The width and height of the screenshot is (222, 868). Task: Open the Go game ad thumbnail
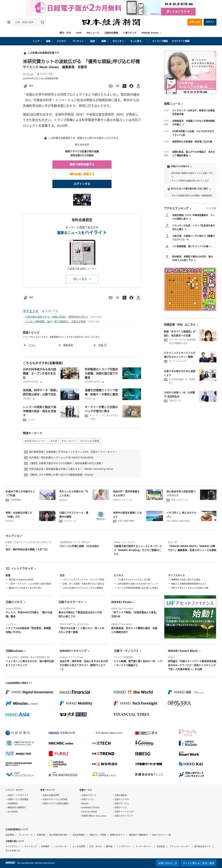click(190, 289)
